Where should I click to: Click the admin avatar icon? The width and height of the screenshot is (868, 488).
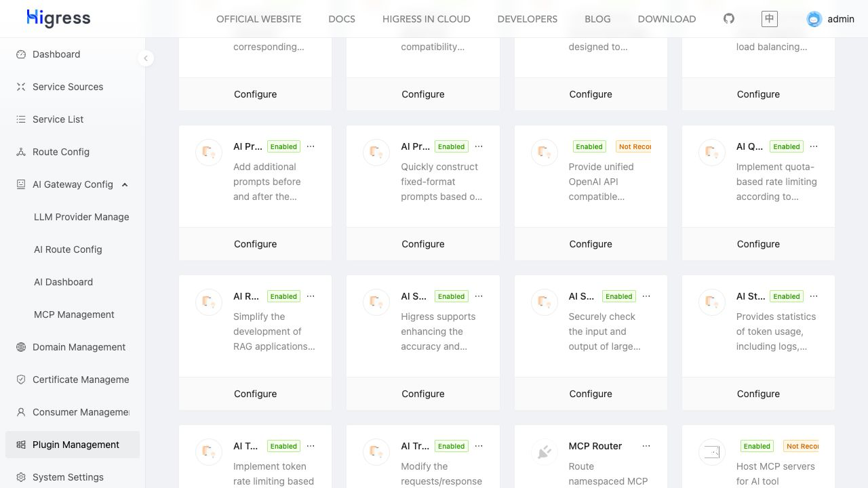[x=814, y=19]
